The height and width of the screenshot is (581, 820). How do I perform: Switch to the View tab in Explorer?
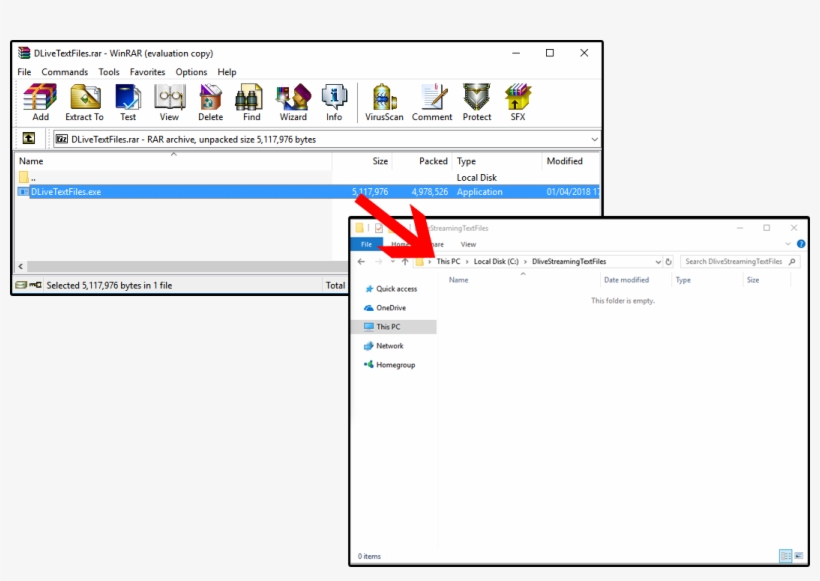(x=466, y=243)
